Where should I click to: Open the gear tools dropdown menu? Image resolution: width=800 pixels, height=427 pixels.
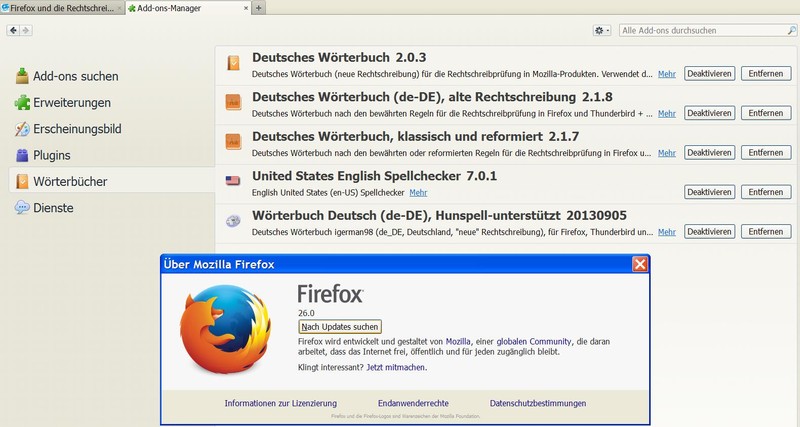[602, 31]
